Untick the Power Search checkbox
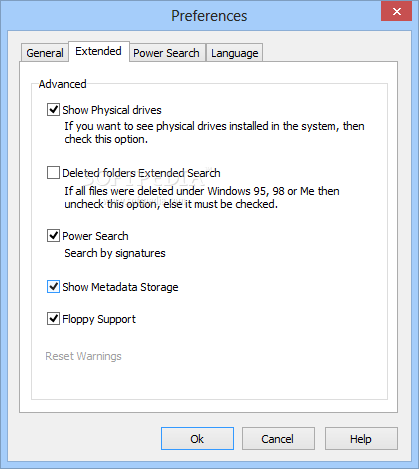Screen dimensions: 419x469 53,236
